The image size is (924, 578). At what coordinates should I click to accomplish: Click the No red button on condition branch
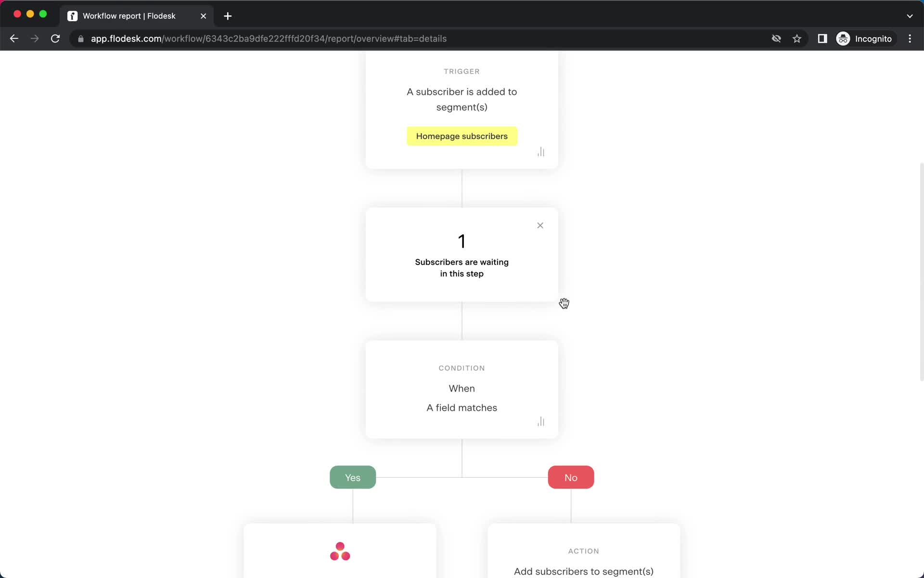(571, 477)
